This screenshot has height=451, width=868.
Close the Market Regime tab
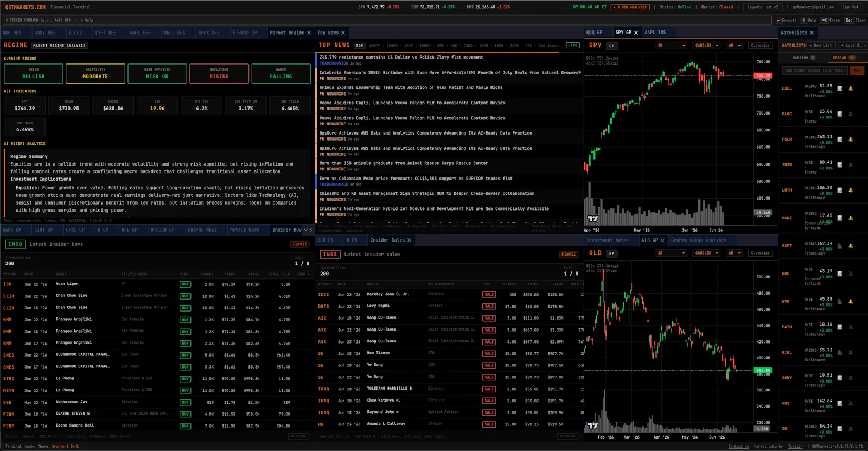309,33
